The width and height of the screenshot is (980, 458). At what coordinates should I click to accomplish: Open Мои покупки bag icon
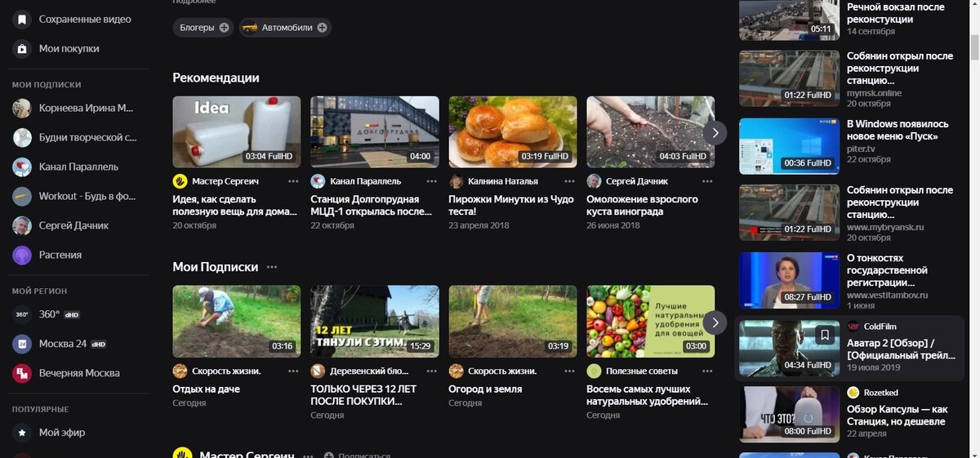22,48
